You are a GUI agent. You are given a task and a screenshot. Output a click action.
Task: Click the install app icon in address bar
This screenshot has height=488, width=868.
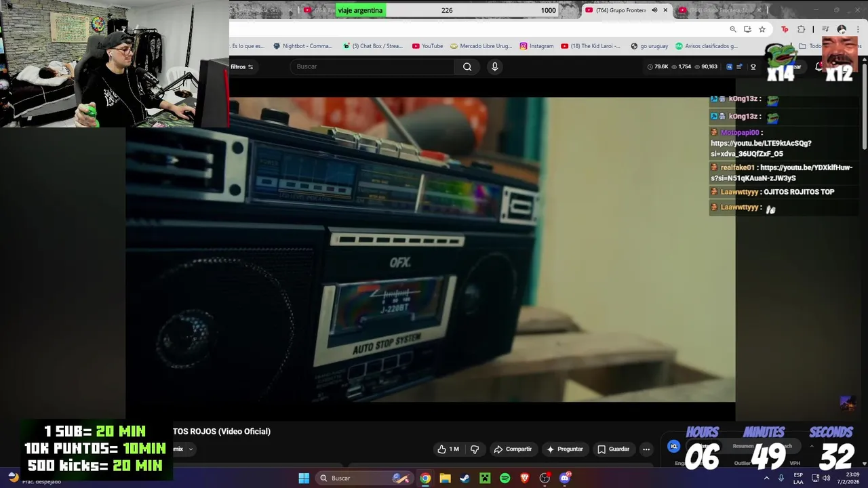747,29
